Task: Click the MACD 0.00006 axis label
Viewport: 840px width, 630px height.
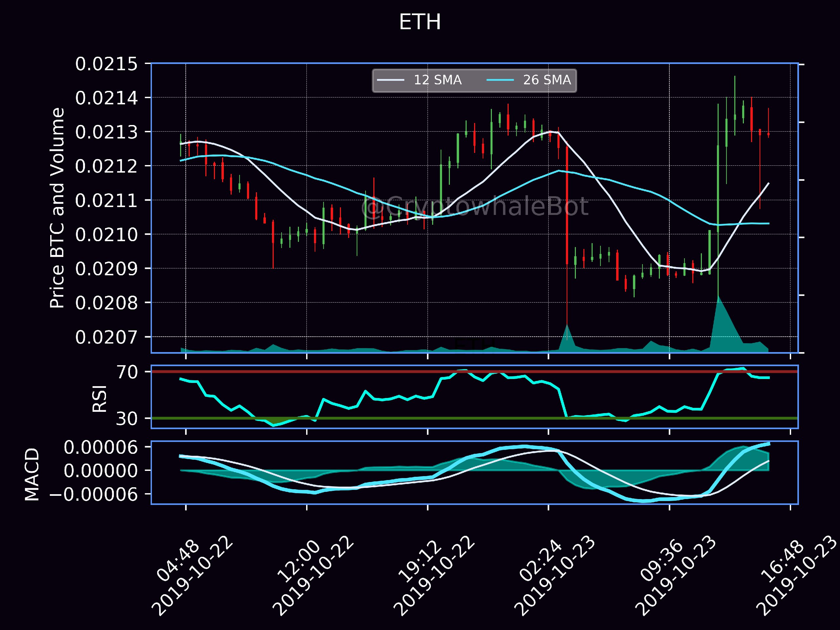Action: (x=101, y=447)
